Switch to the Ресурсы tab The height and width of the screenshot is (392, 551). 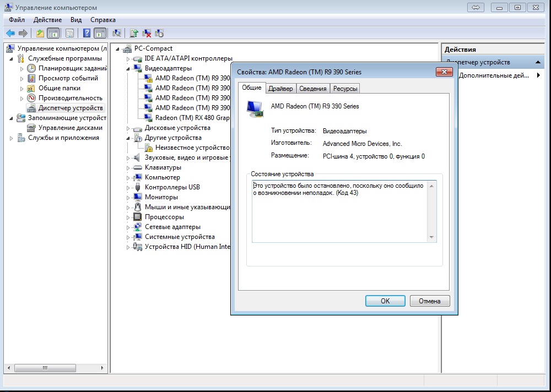click(345, 89)
